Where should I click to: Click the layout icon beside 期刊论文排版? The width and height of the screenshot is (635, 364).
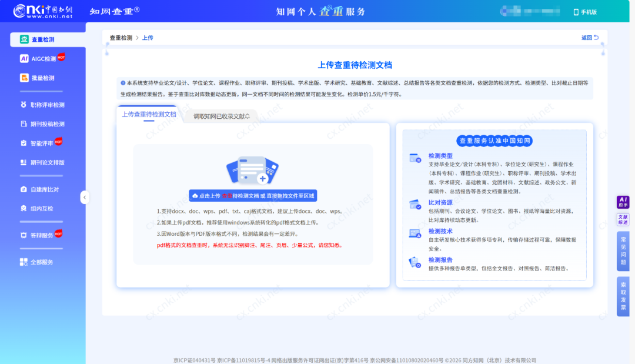[24, 162]
